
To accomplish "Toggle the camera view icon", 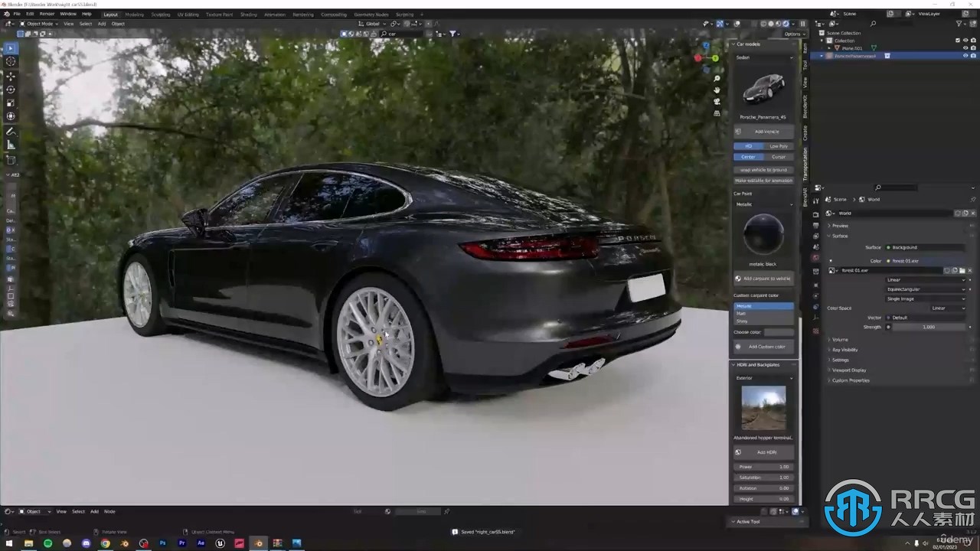I will pos(717,102).
